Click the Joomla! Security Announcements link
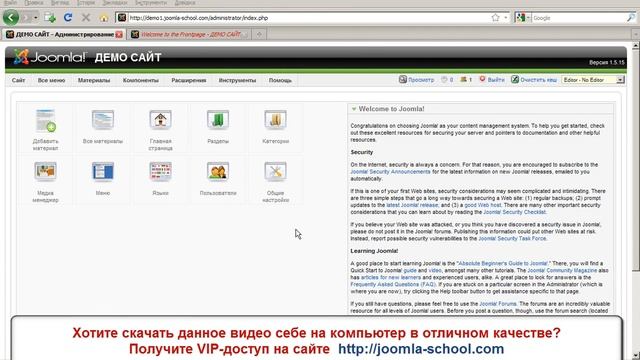Viewport: 640px width, 360px height. point(390,172)
